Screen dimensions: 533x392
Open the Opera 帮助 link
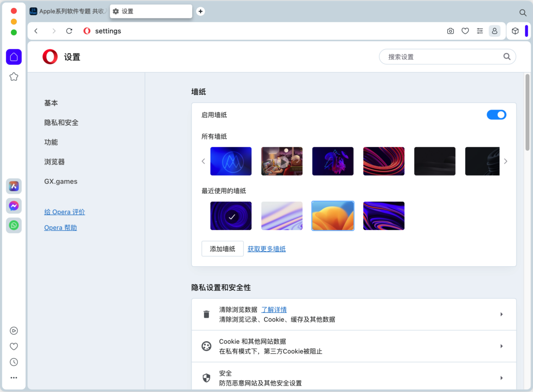pos(61,227)
